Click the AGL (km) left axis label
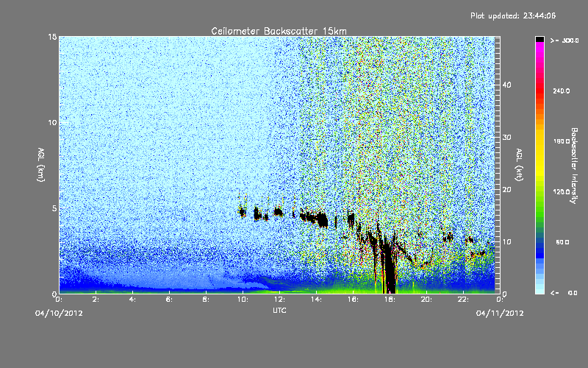Screen dimensions: 588x368 41,164
